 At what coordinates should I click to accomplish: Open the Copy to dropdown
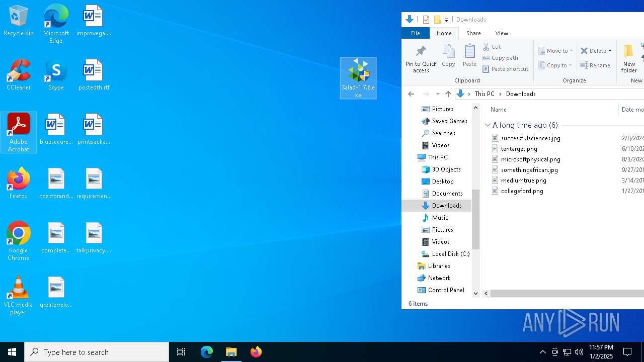click(x=555, y=65)
